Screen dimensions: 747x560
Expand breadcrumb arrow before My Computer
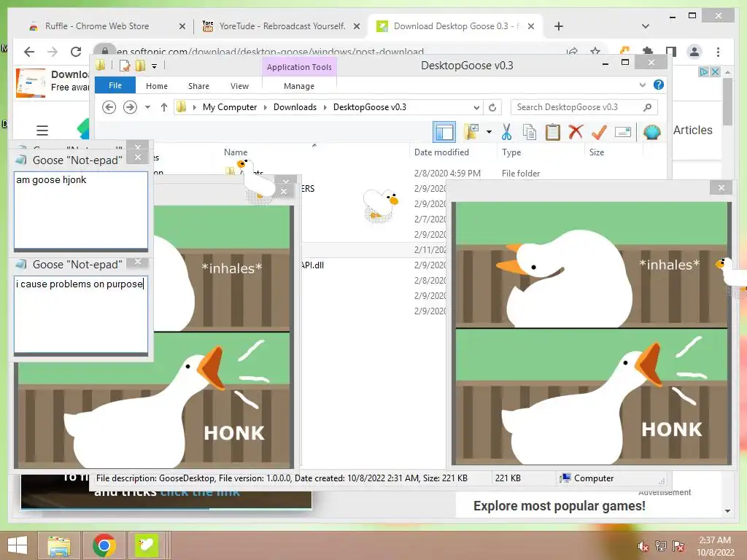click(x=194, y=107)
